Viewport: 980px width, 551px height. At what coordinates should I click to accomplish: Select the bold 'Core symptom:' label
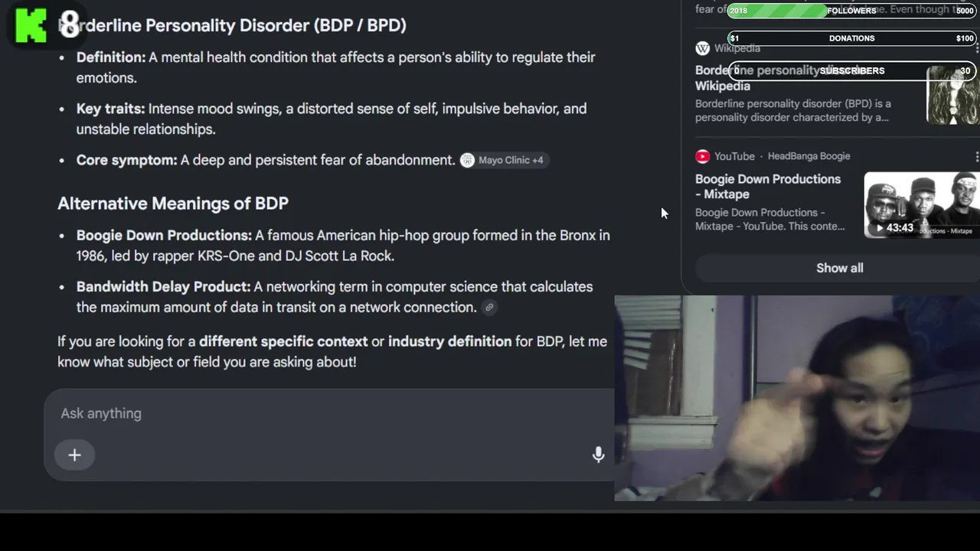click(126, 160)
